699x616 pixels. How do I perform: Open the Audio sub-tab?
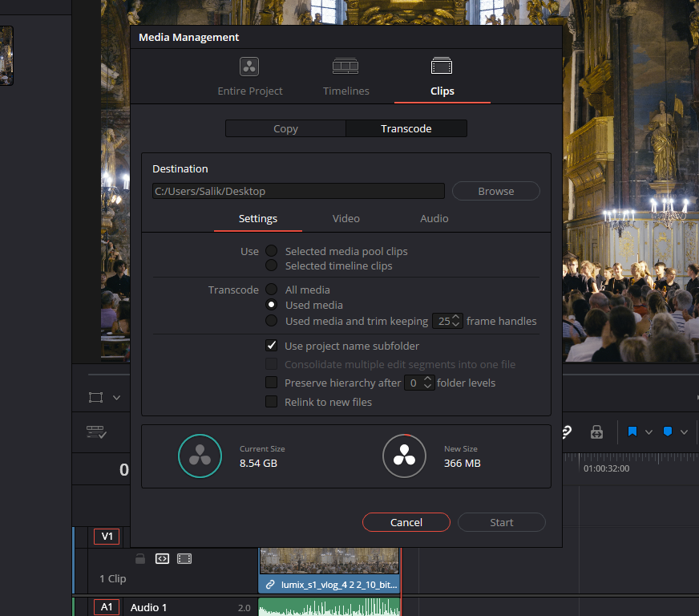[434, 218]
